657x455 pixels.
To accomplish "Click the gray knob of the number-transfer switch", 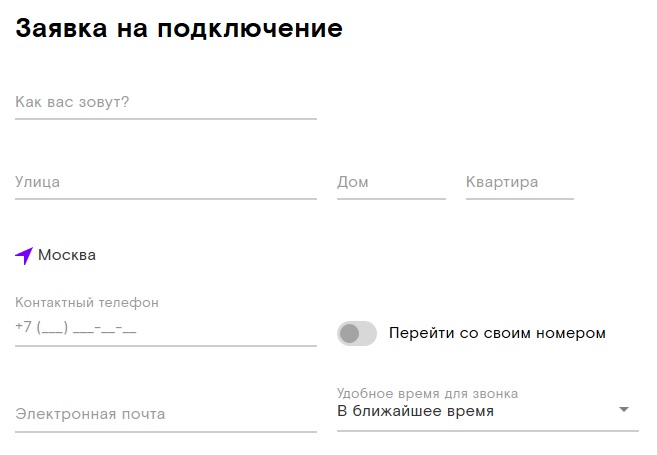I will click(x=349, y=333).
